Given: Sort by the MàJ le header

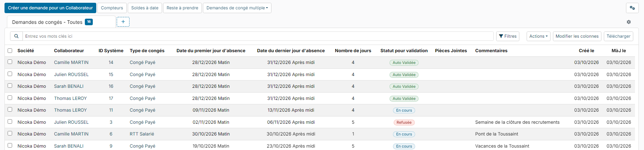Looking at the screenshot, I should [619, 51].
